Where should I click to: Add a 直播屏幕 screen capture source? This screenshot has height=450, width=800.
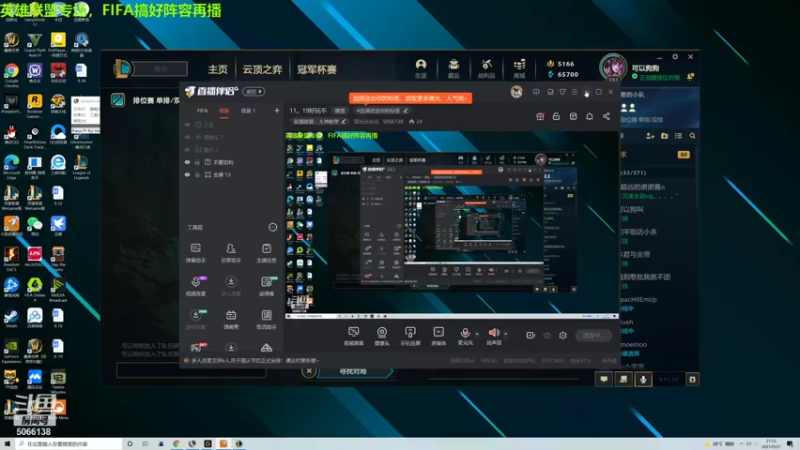pos(353,336)
